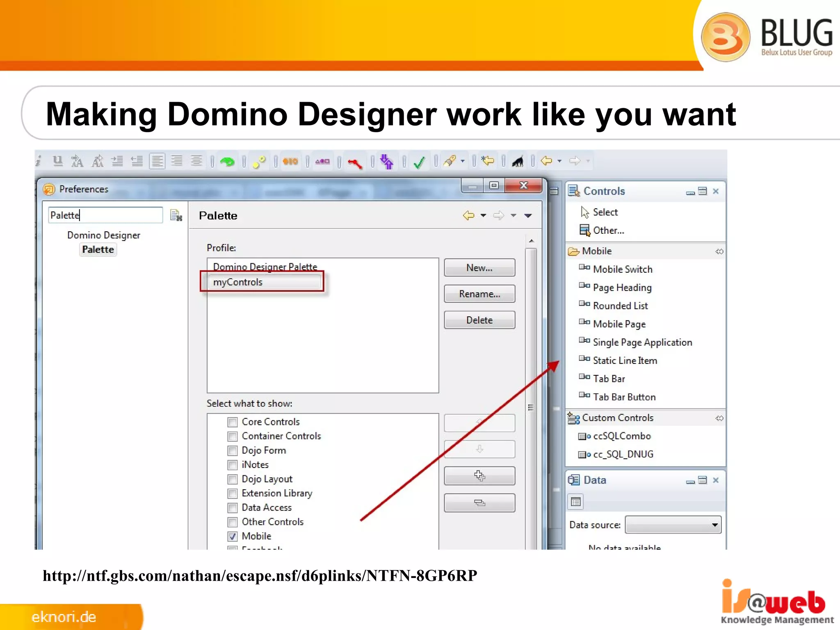Open the Palette page view menu arrow
This screenshot has width=840, height=630.
[x=528, y=216]
